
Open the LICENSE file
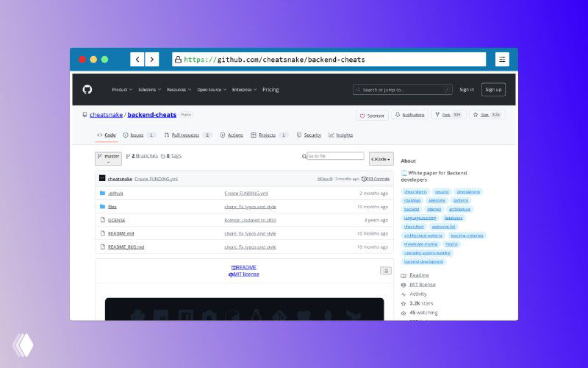[x=117, y=220]
